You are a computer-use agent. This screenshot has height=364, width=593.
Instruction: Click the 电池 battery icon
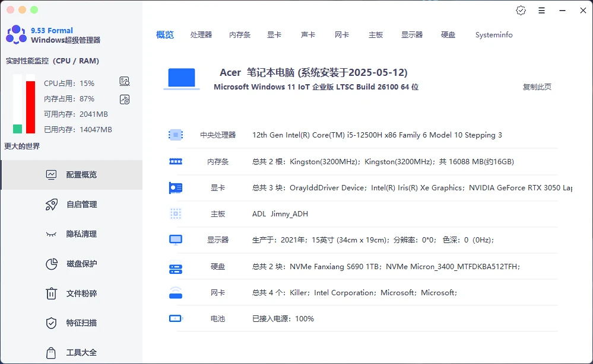[x=176, y=319]
